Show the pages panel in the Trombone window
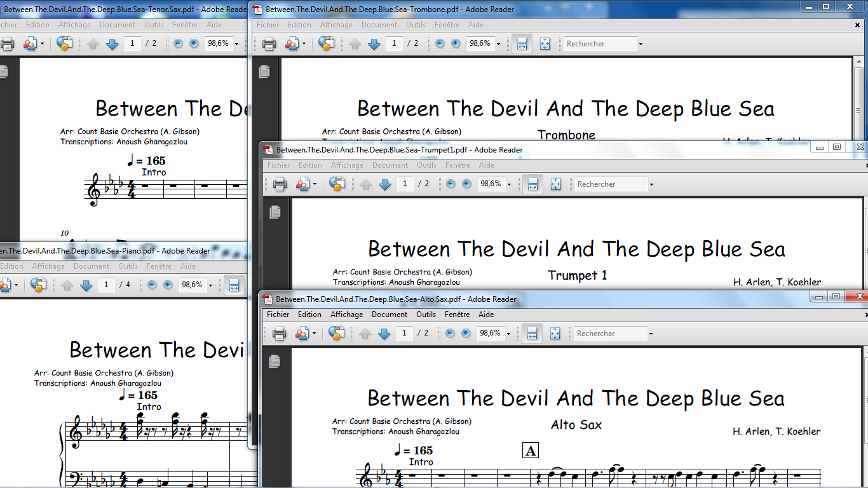Screen dimensions: 868x488 (264, 72)
